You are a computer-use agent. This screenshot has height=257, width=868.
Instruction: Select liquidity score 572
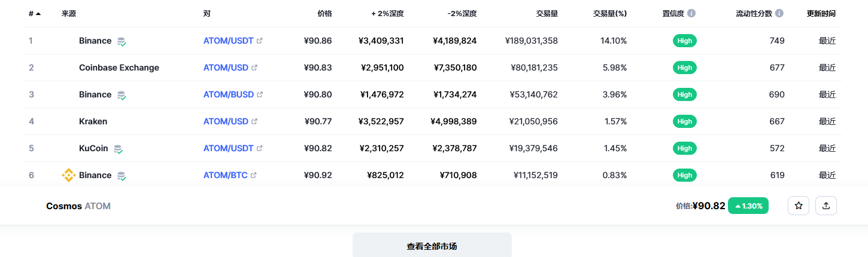tap(777, 148)
